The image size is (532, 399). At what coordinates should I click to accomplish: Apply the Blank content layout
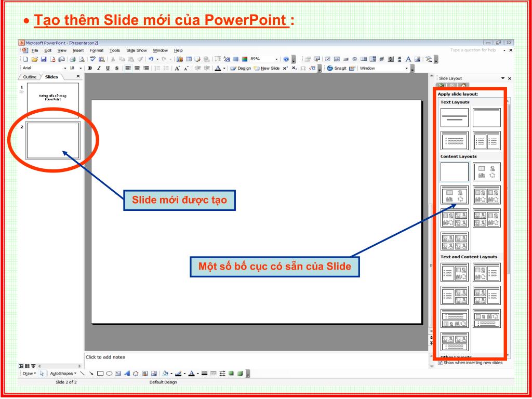[x=455, y=171]
